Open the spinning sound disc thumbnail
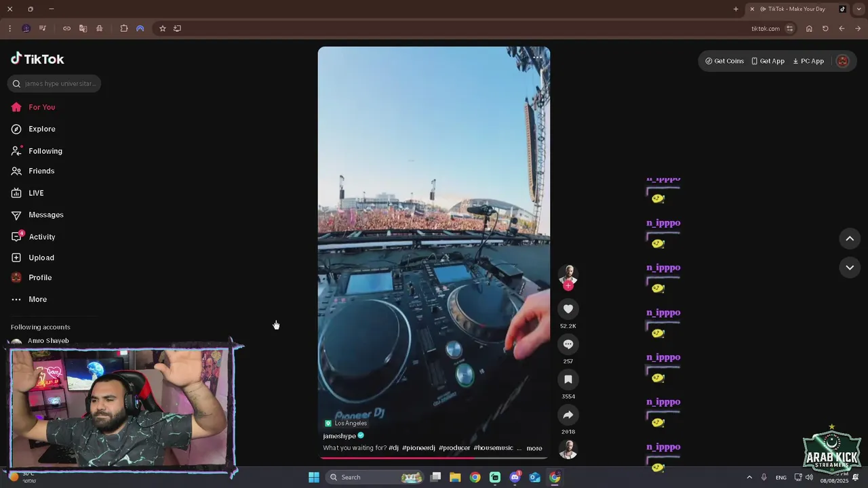Image resolution: width=868 pixels, height=488 pixels. coord(568,449)
